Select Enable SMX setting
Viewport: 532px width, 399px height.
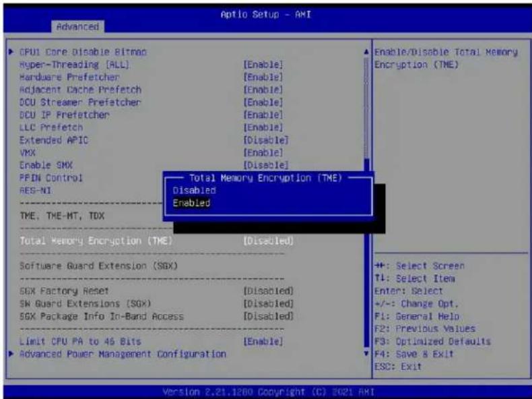[46, 165]
